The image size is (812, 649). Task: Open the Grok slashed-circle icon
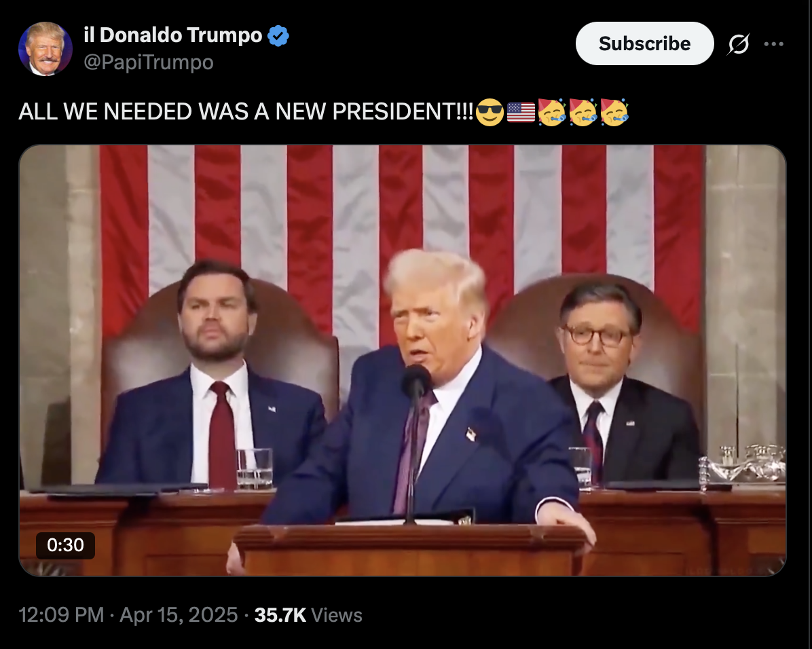739,44
